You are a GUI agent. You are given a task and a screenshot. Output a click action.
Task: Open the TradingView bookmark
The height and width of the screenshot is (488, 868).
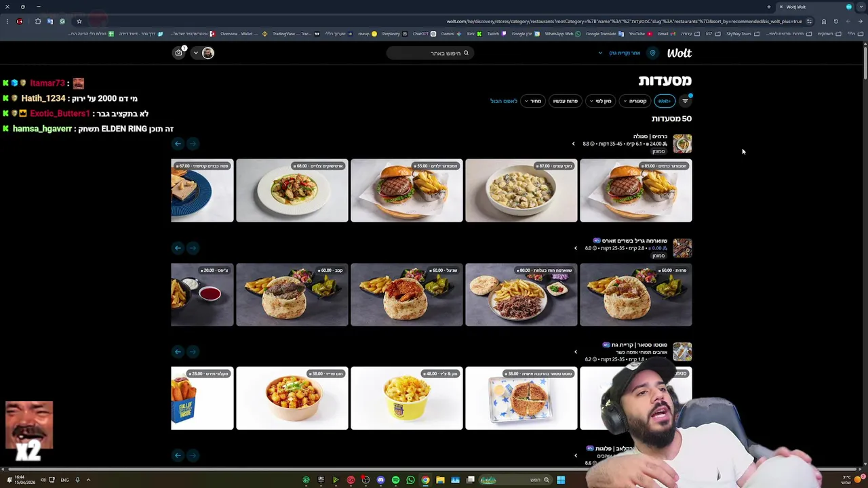296,34
